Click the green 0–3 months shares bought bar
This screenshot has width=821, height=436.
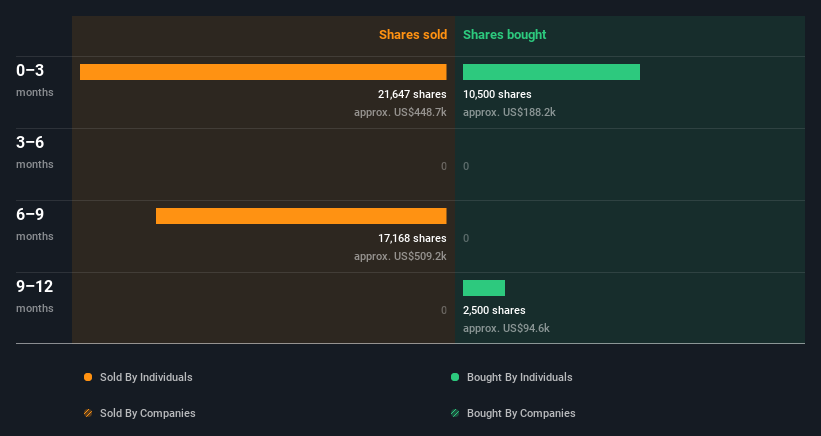tap(551, 72)
